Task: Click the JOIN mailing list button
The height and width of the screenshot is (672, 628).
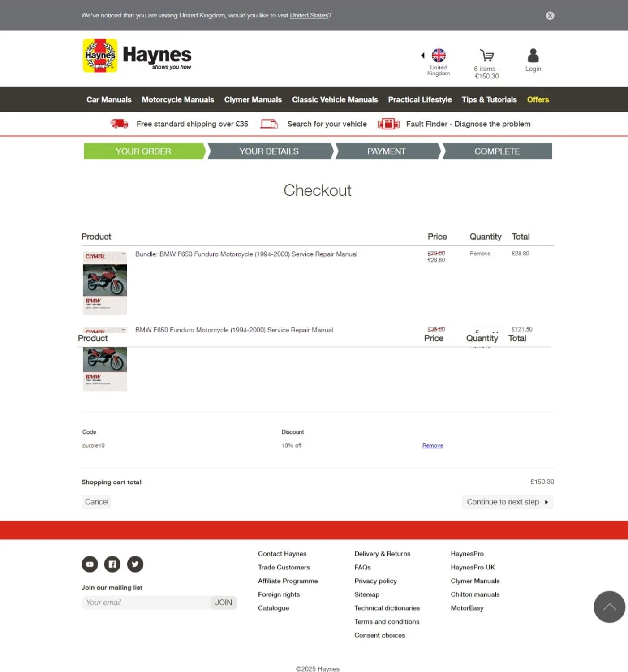Action: tap(224, 603)
